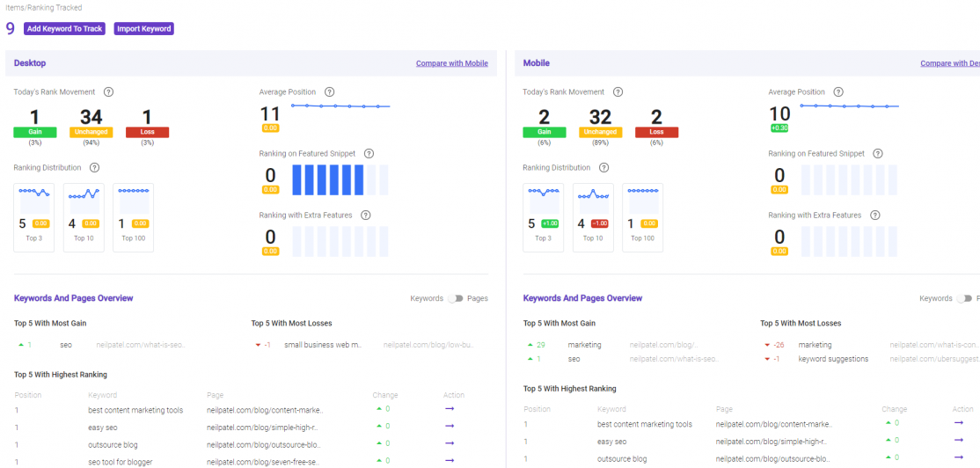Image resolution: width=980 pixels, height=468 pixels.
Task: Select Mobile Top 100 distribution card
Action: [642, 217]
